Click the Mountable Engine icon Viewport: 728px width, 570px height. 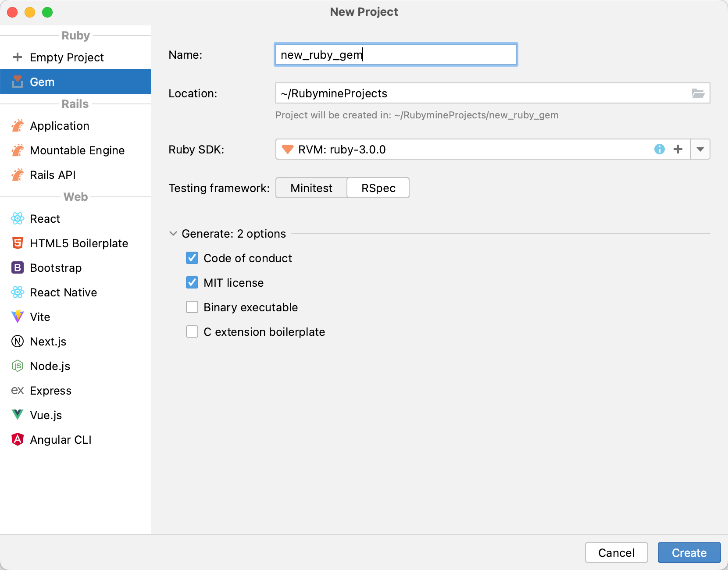pos(18,150)
